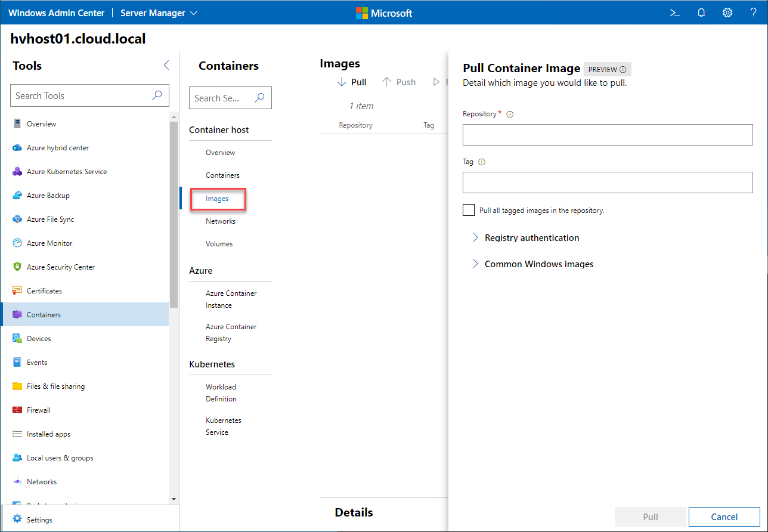Click the Azure hybrid center cloud icon

click(17, 148)
